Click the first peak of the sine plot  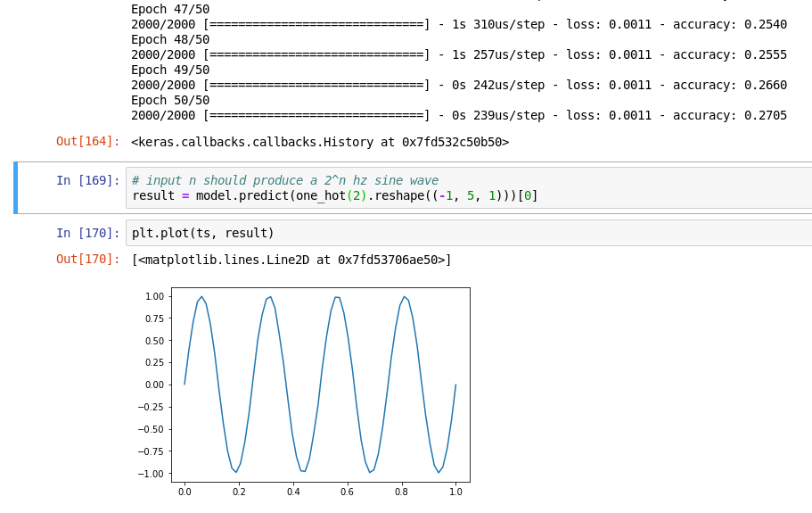(201, 297)
